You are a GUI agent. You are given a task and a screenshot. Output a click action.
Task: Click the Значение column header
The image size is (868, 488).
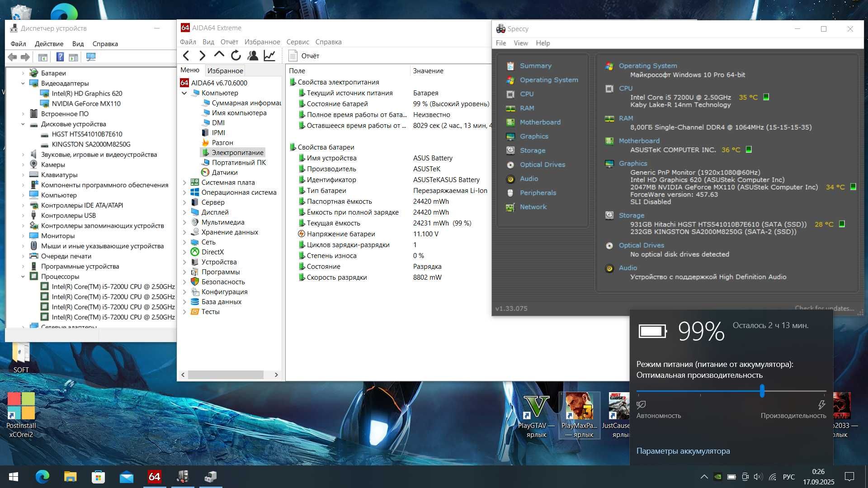(x=428, y=71)
